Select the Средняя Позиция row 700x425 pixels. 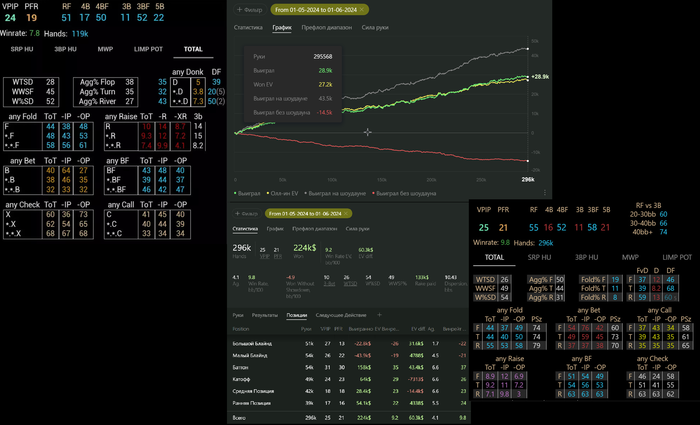click(x=349, y=391)
